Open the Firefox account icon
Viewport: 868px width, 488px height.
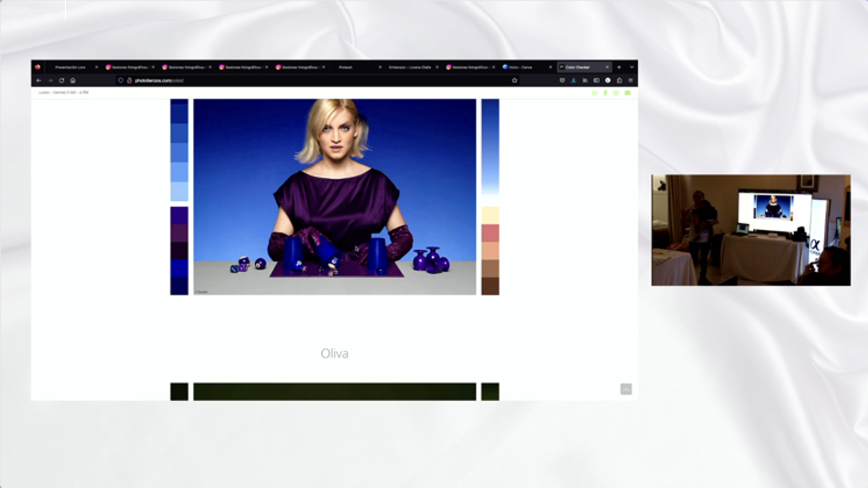pos(608,81)
